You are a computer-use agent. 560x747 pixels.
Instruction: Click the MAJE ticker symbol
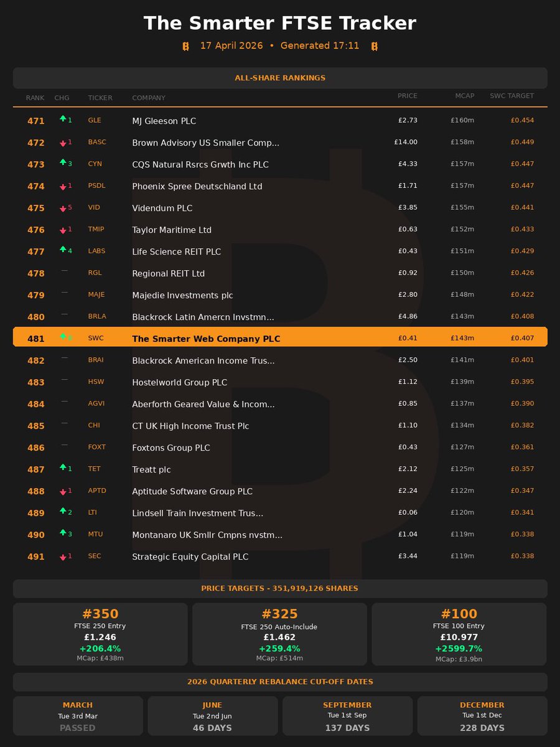96,294
